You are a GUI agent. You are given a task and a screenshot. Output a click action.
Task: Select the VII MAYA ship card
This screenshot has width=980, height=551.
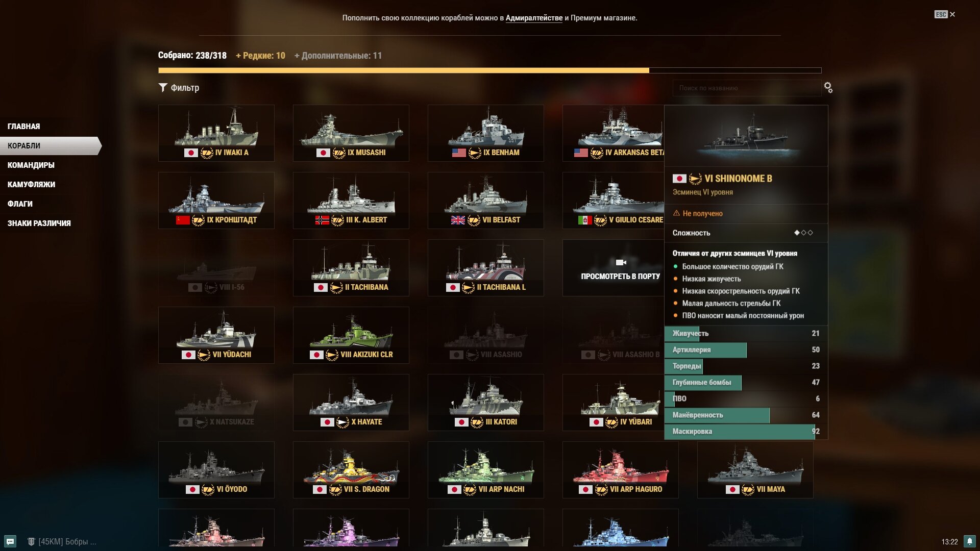(755, 470)
